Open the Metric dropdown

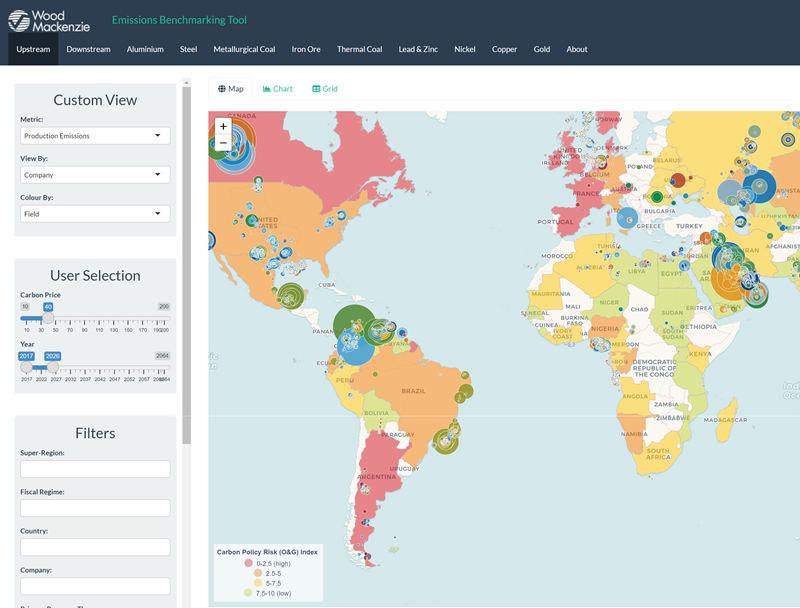click(95, 136)
